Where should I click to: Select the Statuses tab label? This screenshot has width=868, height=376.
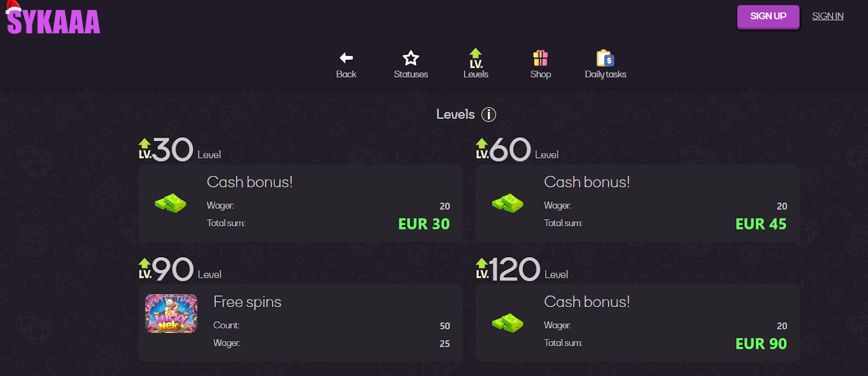click(x=411, y=74)
